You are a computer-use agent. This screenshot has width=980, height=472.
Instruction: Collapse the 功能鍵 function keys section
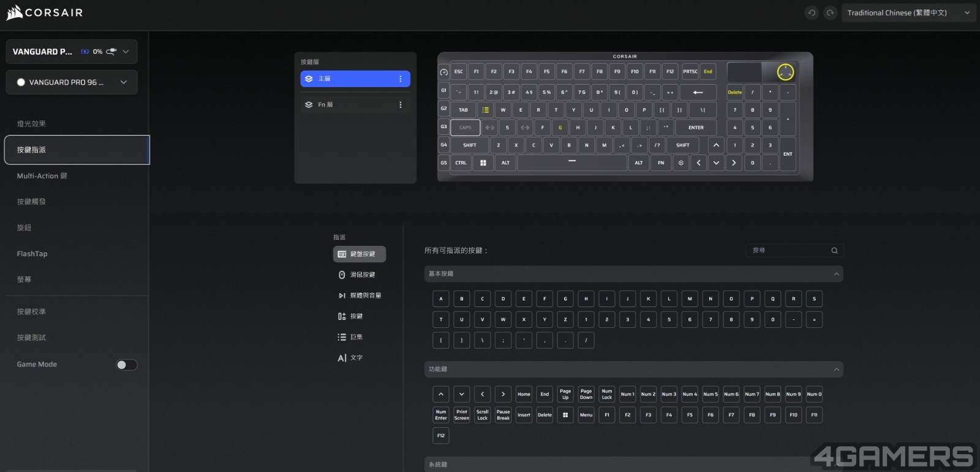[633, 369]
